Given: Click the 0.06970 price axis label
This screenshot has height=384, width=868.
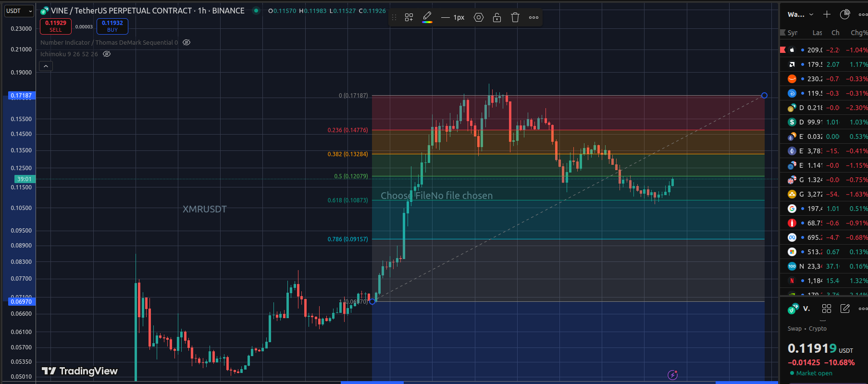Looking at the screenshot, I should coord(21,301).
